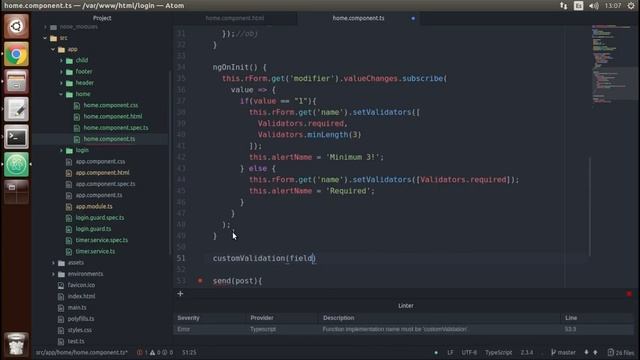Collapse the app folder
The image size is (640, 360).
[x=53, y=49]
